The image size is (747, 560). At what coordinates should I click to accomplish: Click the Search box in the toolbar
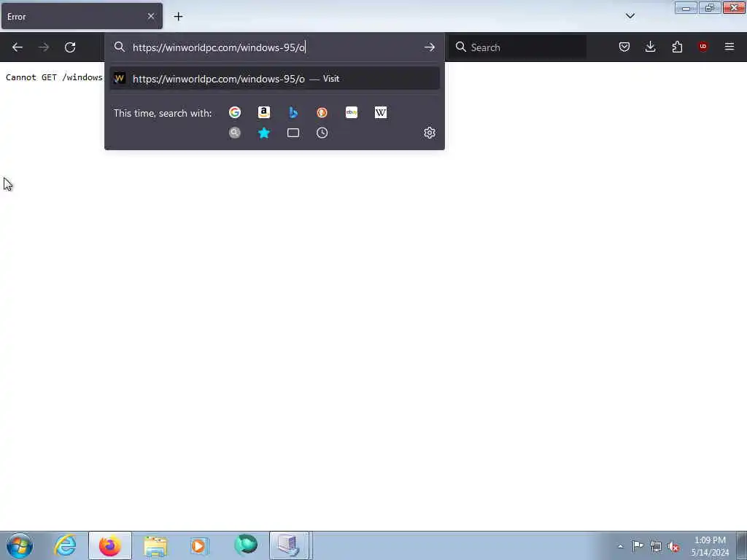pyautogui.click(x=518, y=47)
